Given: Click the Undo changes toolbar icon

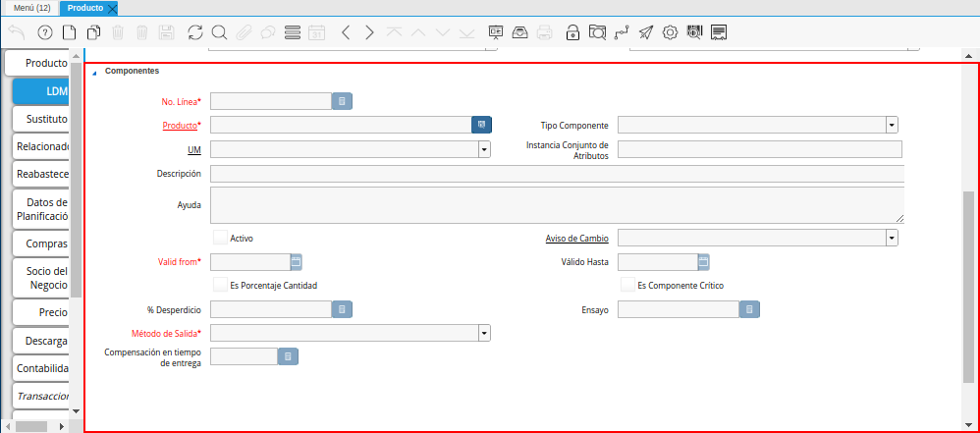Looking at the screenshot, I should pyautogui.click(x=18, y=32).
